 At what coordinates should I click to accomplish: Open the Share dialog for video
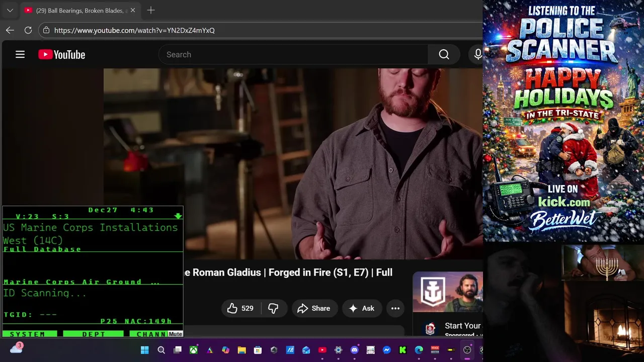pos(314,308)
